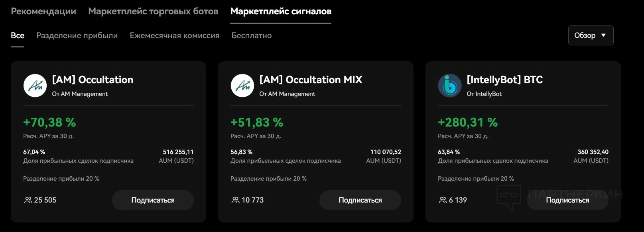Select Маркетплейс сигналов tab
Viewport: 644px width, 232px height.
[x=281, y=11]
